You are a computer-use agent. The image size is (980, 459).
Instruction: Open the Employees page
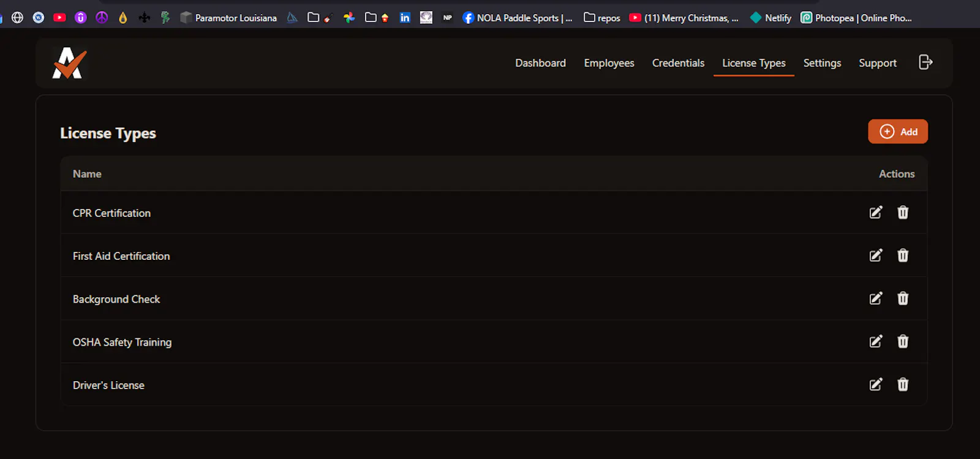tap(609, 63)
